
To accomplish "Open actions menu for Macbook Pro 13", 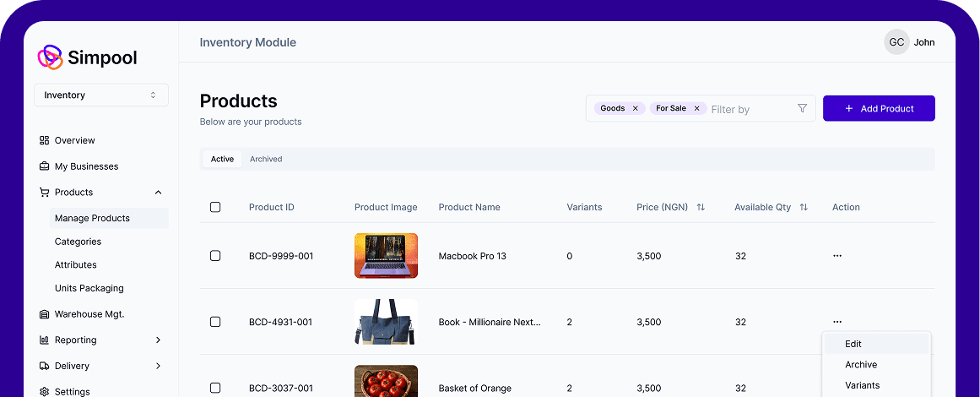I will (837, 256).
